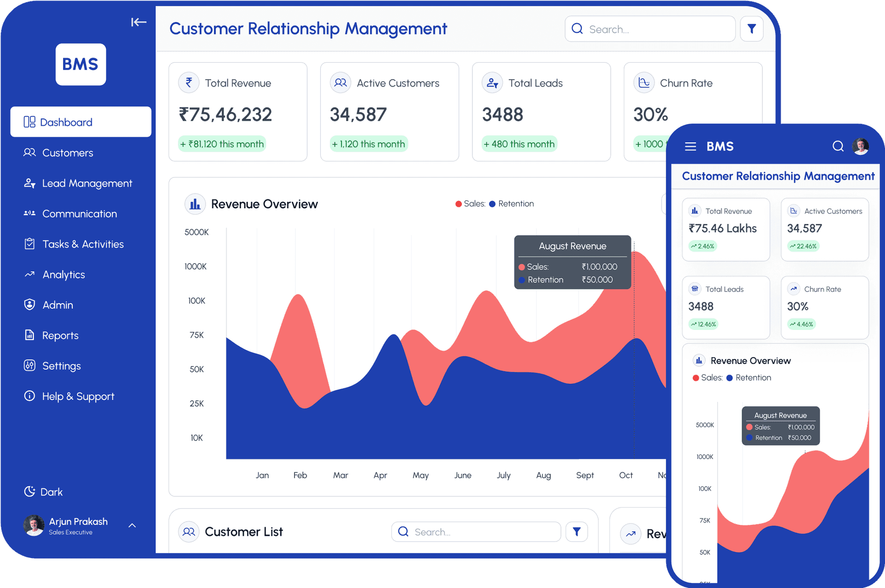Collapse the sidebar using the arrow at the top
885x588 pixels.
138,22
